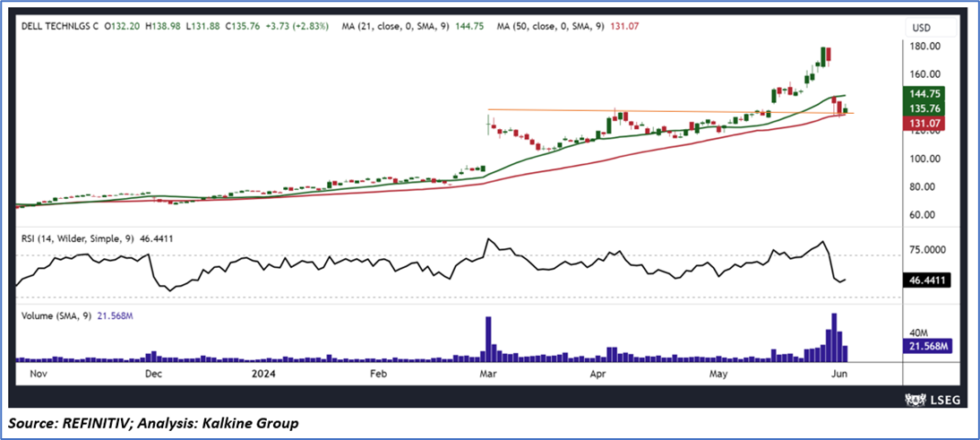Click the 144.75 value in the MA 21 legend
The height and width of the screenshot is (440, 980).
pyautogui.click(x=470, y=27)
